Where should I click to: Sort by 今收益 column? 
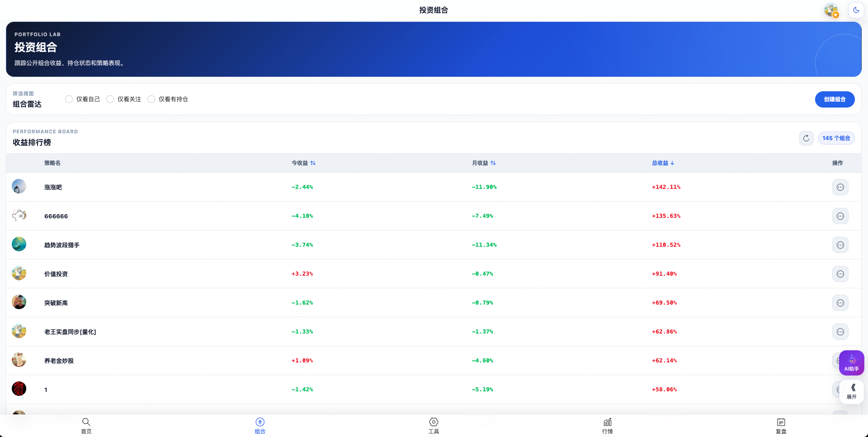[304, 163]
